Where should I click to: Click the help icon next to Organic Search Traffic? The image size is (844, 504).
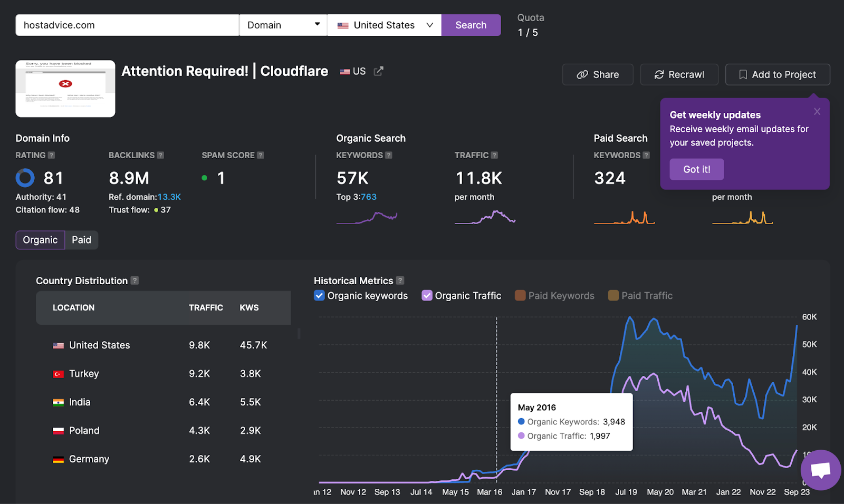[494, 155]
